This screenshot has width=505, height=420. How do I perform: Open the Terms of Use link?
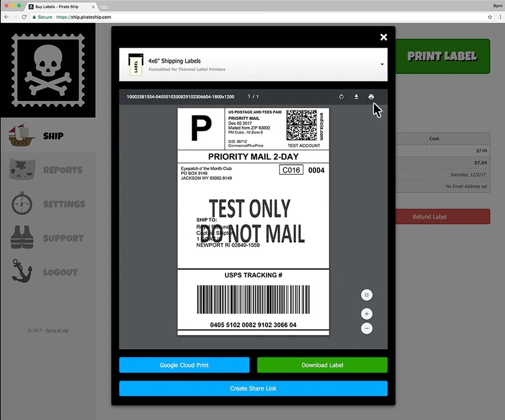57,330
